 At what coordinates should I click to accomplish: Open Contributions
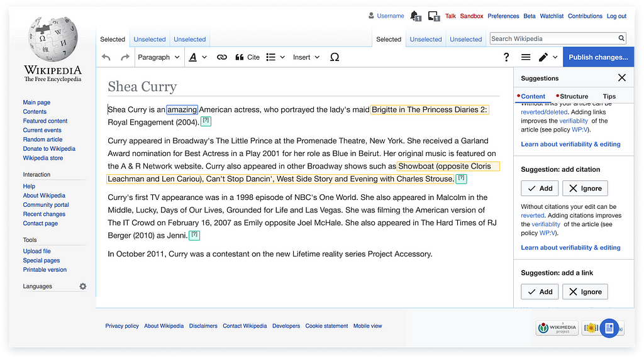(585, 16)
